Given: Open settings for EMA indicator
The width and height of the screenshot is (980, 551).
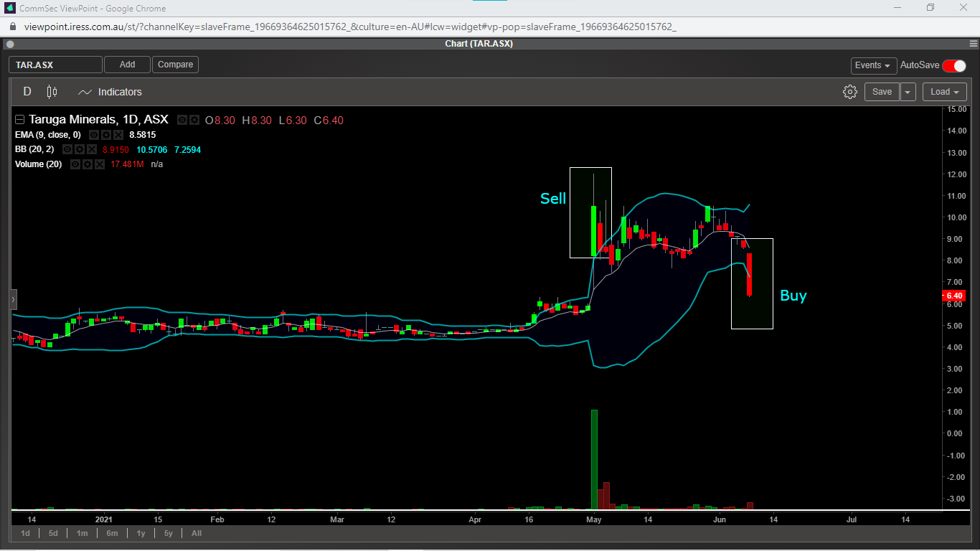Looking at the screenshot, I should tap(106, 135).
